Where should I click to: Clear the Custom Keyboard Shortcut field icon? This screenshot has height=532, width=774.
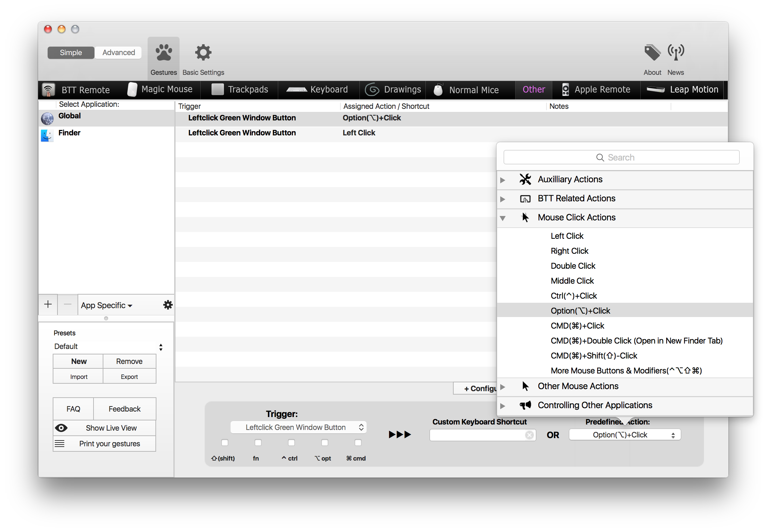tap(529, 435)
